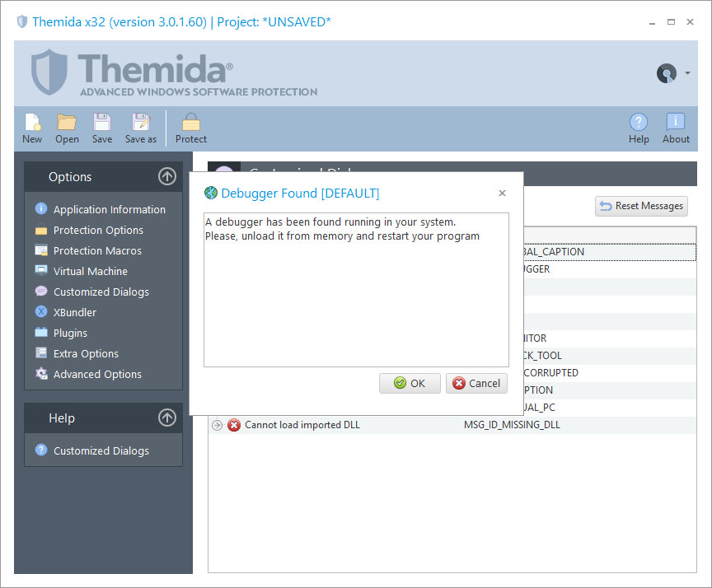Select MSG_ID_MISSING_DLL cell
Image resolution: width=712 pixels, height=588 pixels.
512,425
